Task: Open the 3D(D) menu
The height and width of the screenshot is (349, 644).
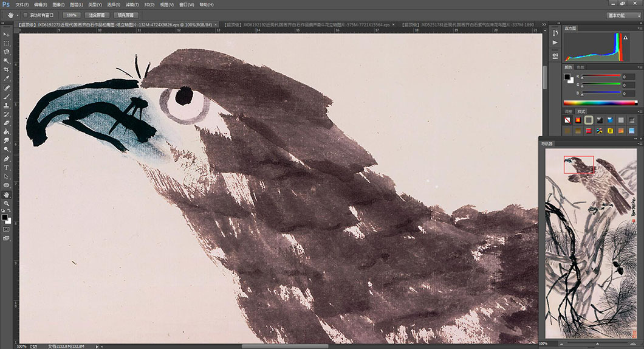Action: (x=149, y=4)
